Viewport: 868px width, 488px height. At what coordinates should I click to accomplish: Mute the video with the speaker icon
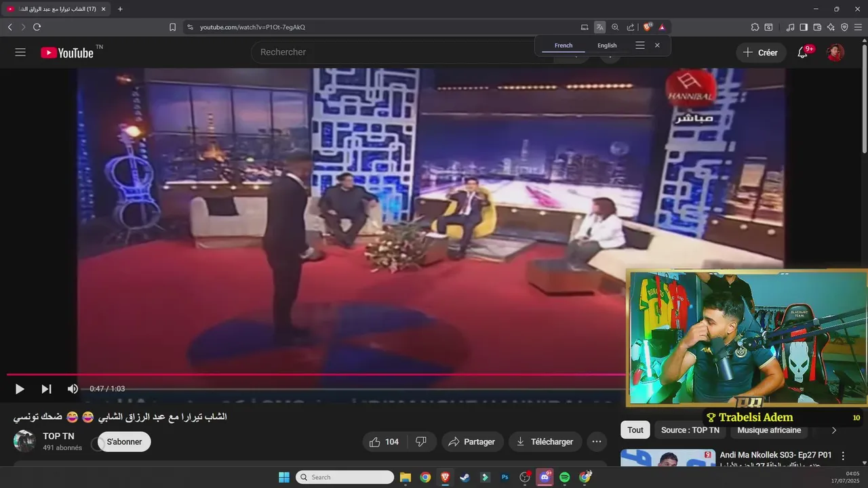(x=73, y=389)
